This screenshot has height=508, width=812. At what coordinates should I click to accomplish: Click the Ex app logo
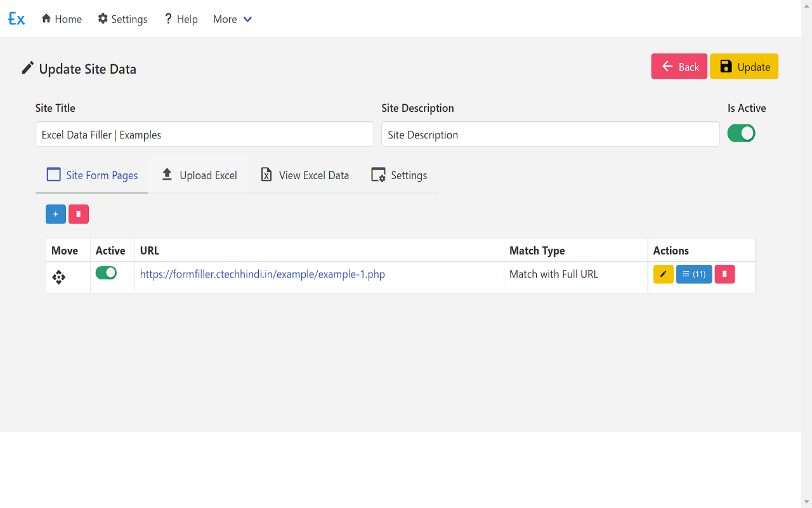(x=16, y=19)
